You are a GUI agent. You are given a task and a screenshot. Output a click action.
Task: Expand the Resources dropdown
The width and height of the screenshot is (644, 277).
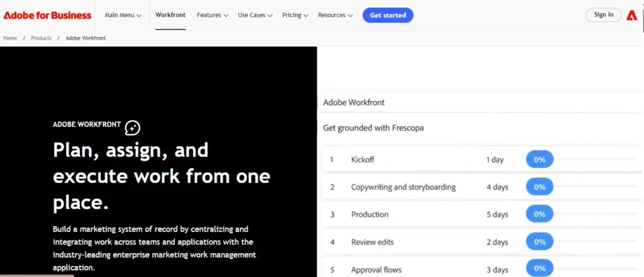(x=335, y=15)
